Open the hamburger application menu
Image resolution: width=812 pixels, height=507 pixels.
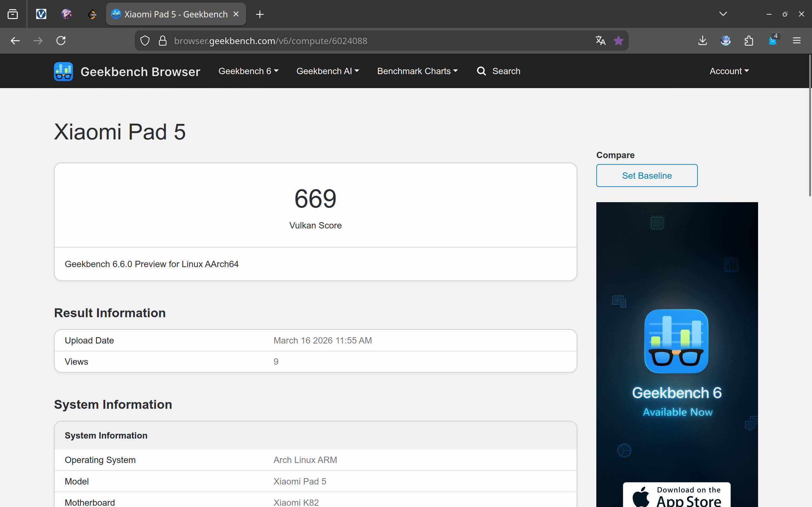(x=796, y=41)
